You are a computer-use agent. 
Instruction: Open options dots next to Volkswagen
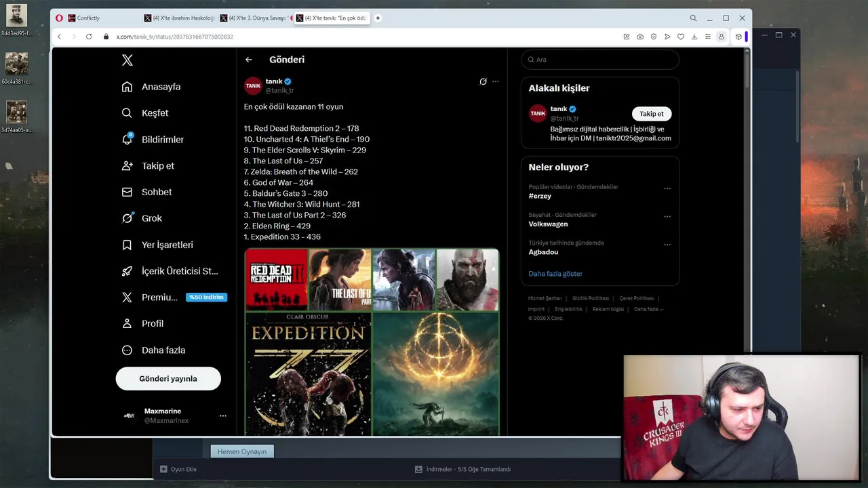[x=667, y=217]
